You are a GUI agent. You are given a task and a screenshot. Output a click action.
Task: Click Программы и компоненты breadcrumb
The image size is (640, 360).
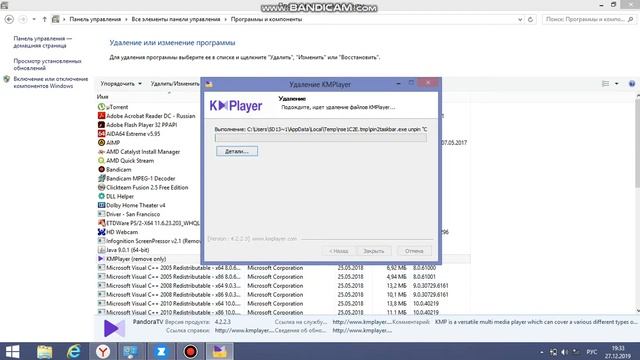(x=267, y=19)
